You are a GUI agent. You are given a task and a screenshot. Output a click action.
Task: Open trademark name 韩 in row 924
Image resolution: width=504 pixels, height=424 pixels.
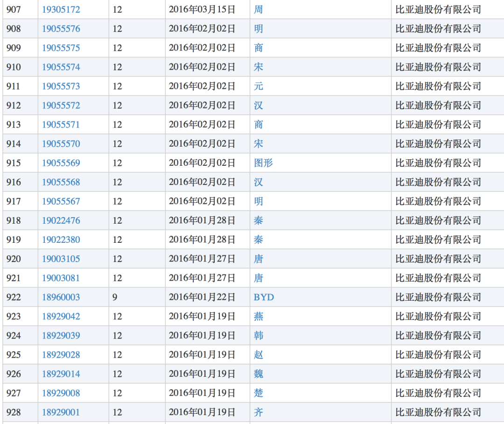[259, 335]
